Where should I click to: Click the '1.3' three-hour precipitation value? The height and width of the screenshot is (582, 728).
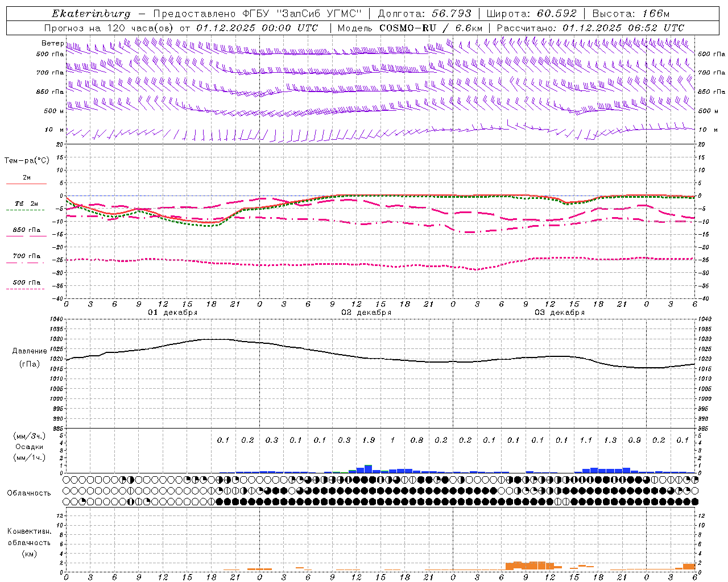(610, 440)
